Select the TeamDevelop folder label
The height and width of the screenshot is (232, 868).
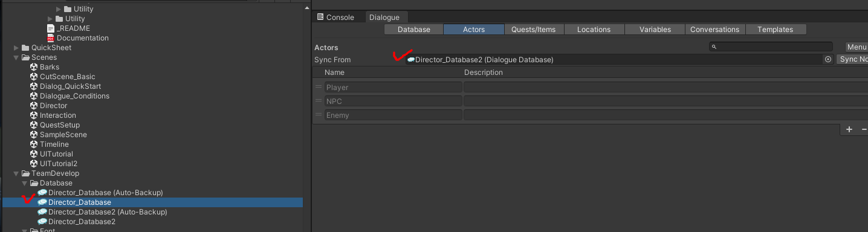(55, 173)
